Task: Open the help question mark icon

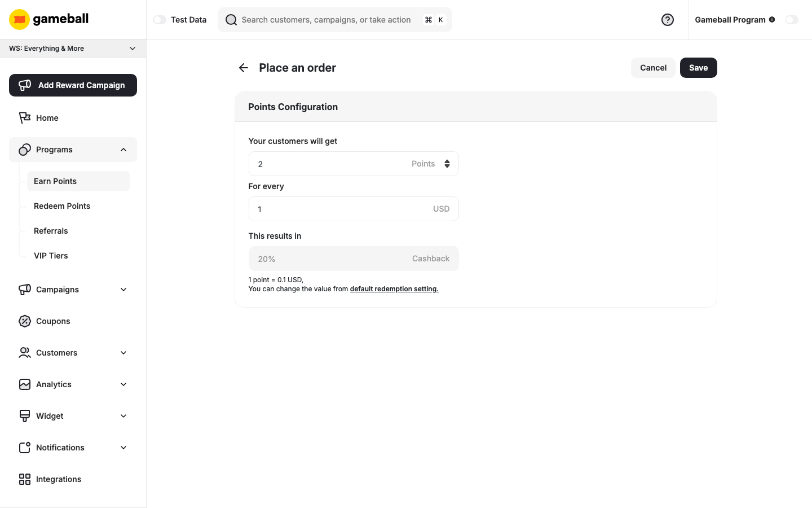Action: point(668,20)
